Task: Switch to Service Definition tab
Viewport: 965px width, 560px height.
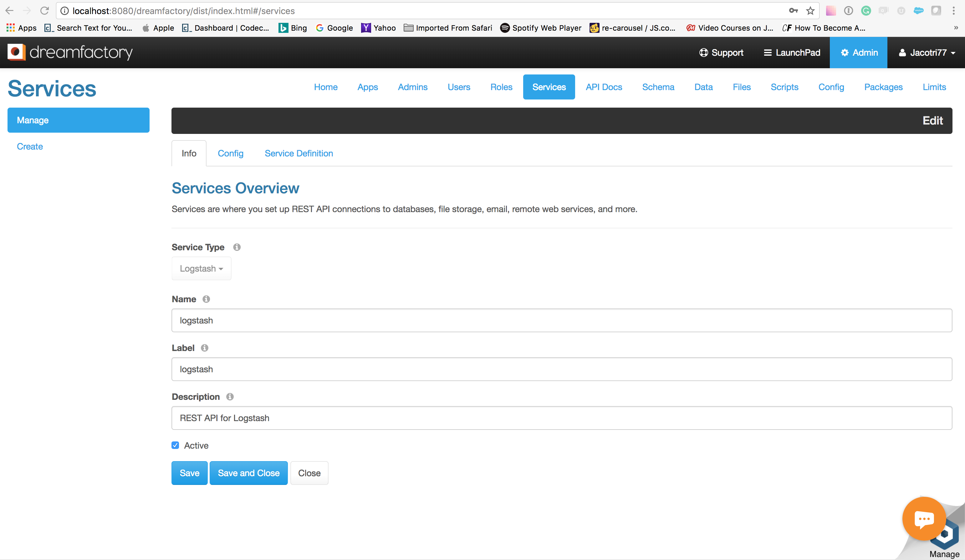Action: (x=299, y=153)
